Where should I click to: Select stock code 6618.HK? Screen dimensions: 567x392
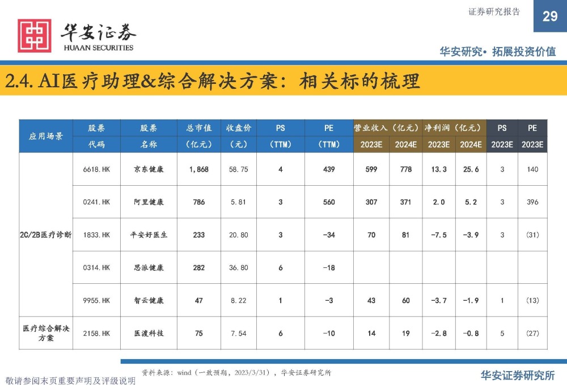point(96,169)
